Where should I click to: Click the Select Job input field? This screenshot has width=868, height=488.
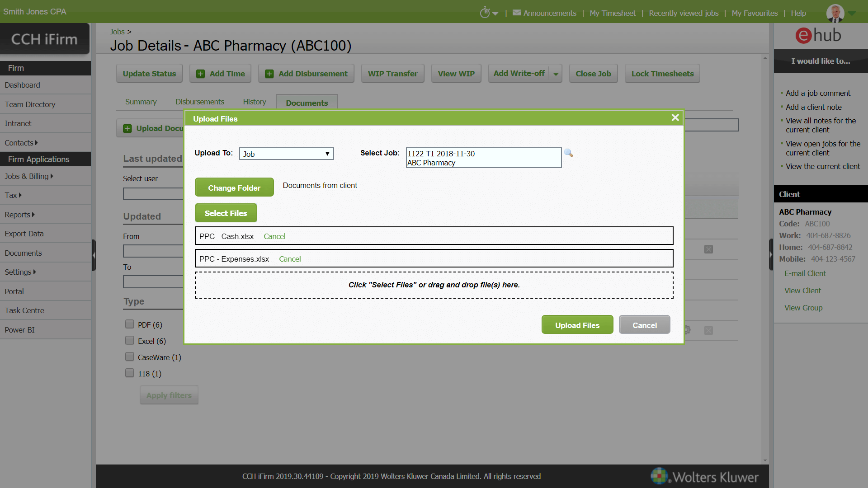coord(483,158)
